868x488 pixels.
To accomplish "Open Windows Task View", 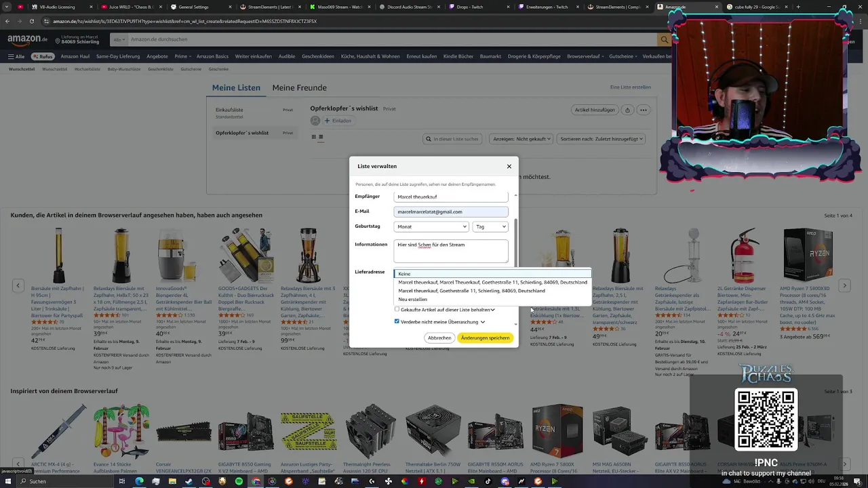I will 123,481.
